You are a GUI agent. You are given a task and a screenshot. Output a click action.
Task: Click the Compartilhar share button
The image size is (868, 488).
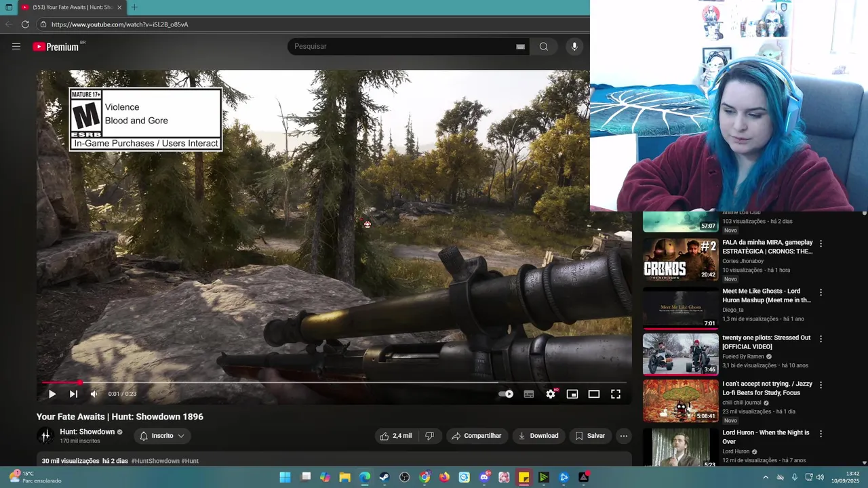(477, 436)
